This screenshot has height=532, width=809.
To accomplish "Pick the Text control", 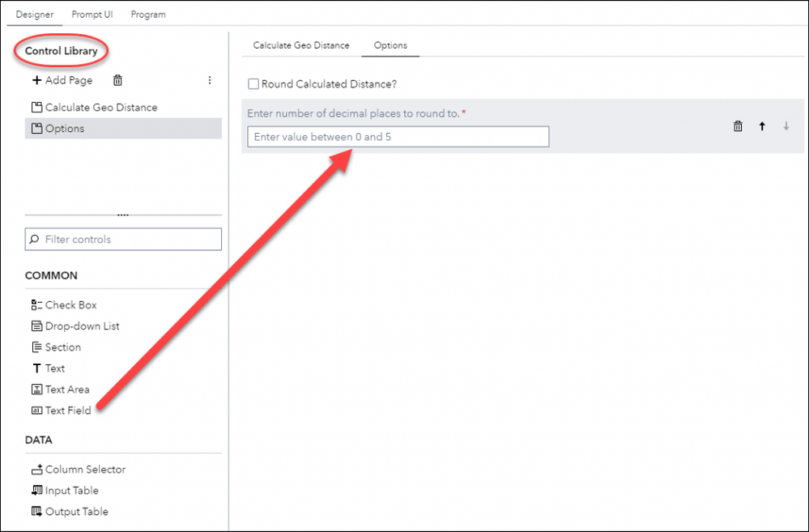I will point(49,368).
